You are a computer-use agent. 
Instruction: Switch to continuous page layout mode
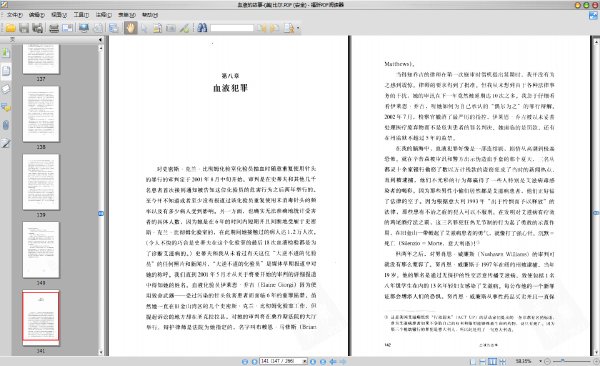483,361
